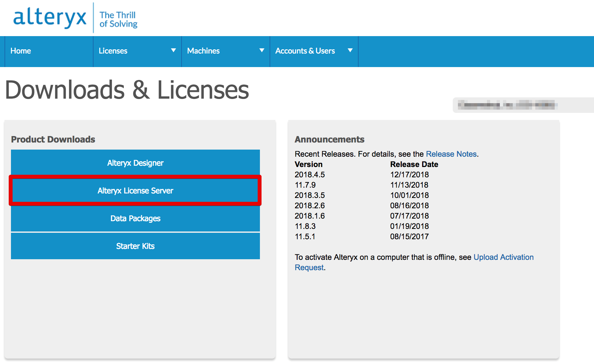The width and height of the screenshot is (594, 364).
Task: Click the Alteryx Designer download button
Action: pyautogui.click(x=135, y=163)
